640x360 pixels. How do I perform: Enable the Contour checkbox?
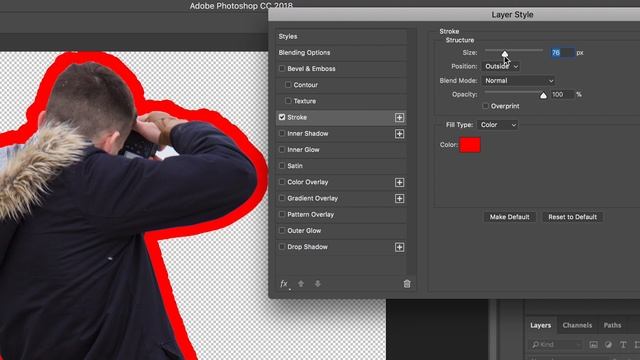pos(288,84)
